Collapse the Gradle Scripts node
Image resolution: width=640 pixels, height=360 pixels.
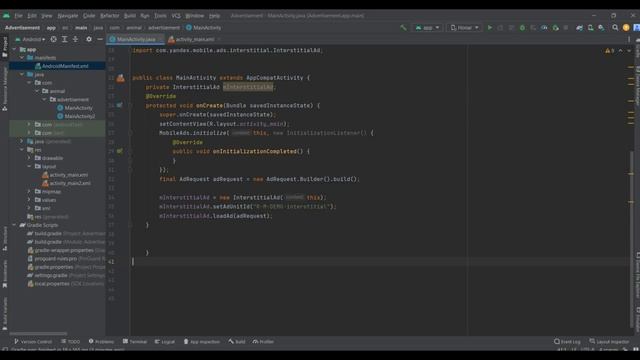[15, 225]
